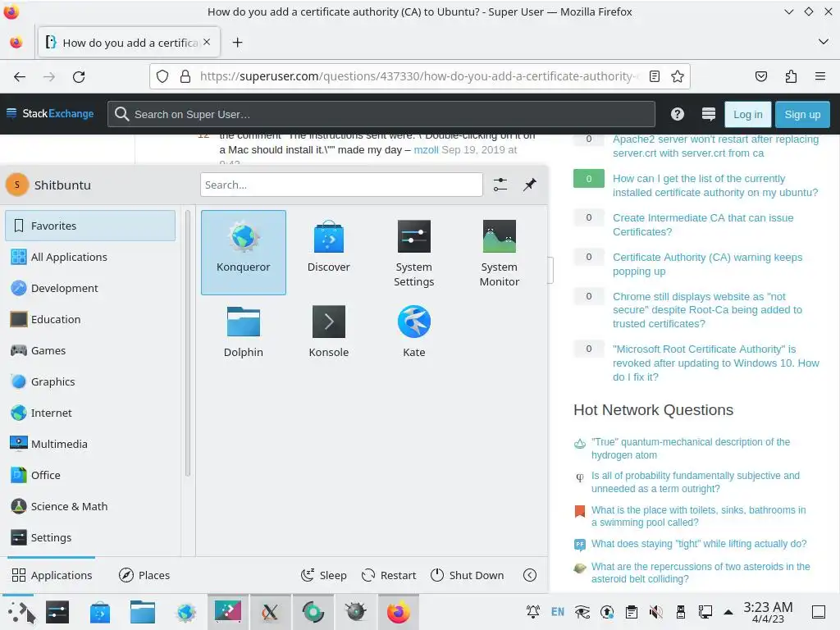Save page to Pocket

pyautogui.click(x=761, y=76)
